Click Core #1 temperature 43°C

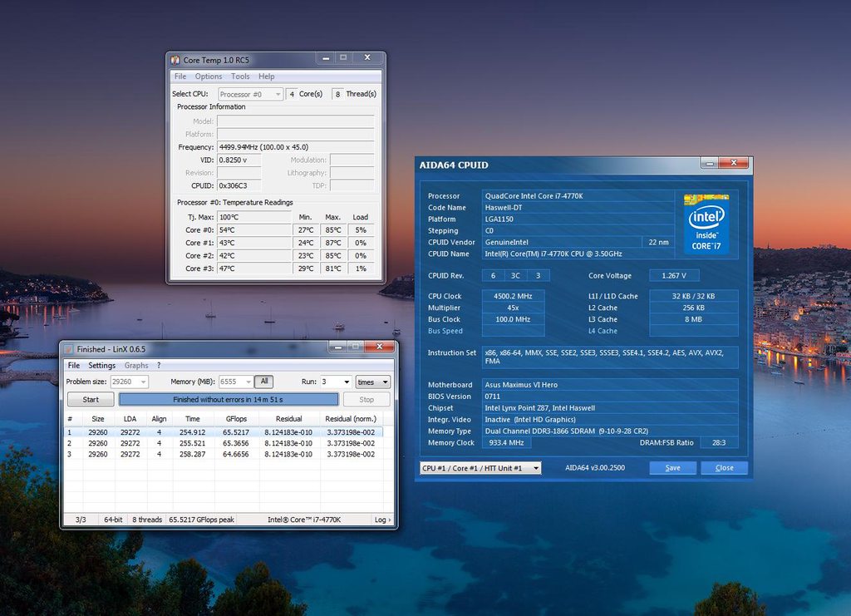click(x=254, y=243)
